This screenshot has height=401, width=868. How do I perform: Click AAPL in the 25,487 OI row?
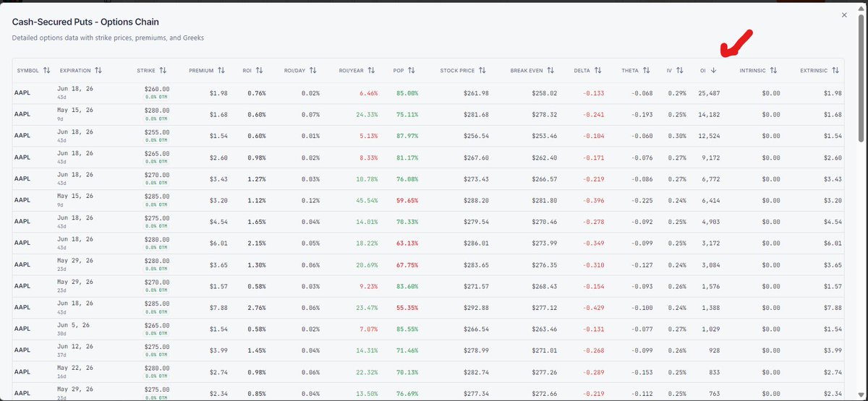22,93
